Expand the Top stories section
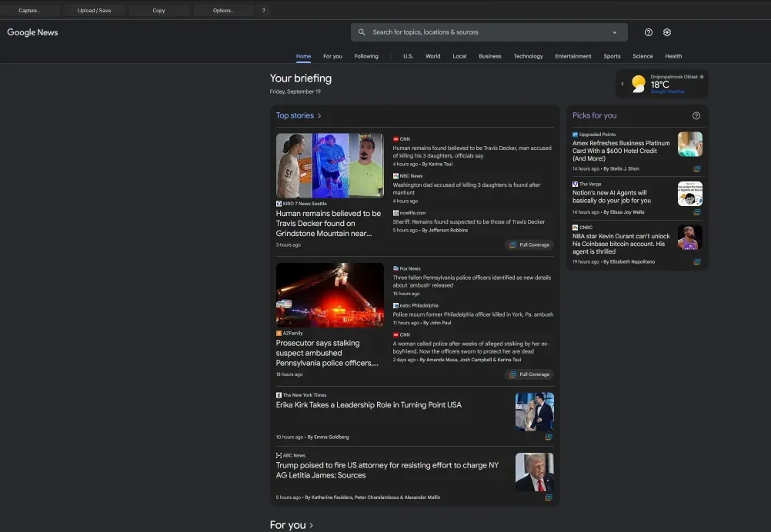Screen dimensions: 771x532 (x=319, y=116)
